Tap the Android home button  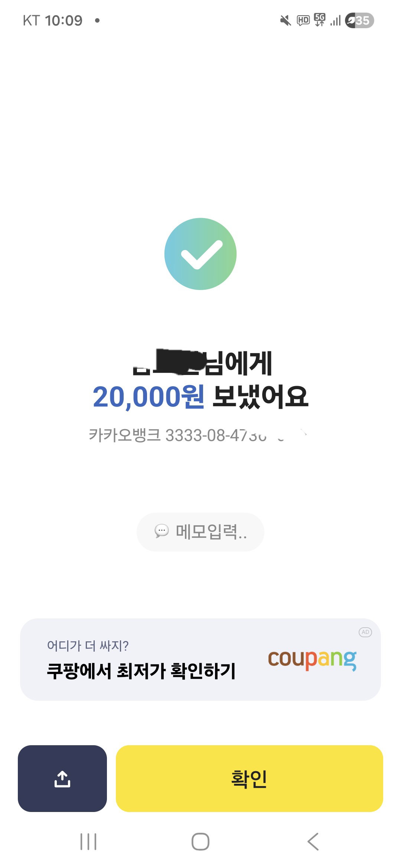pyautogui.click(x=200, y=841)
